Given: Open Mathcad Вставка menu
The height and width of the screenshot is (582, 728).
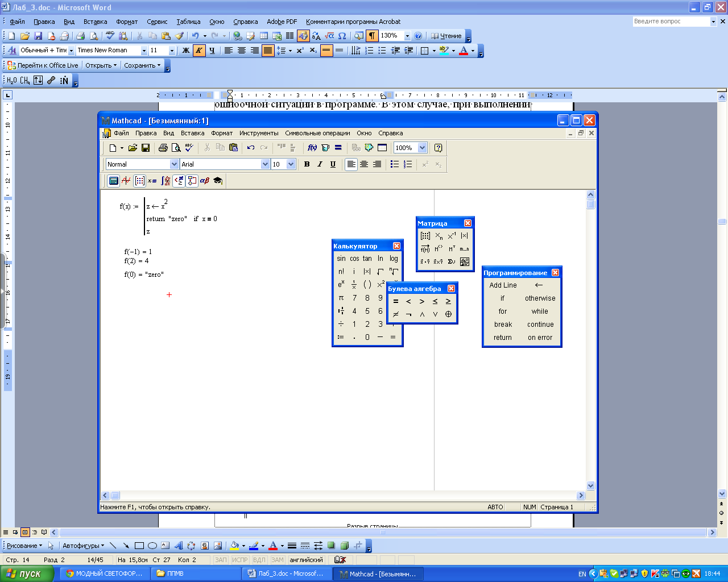Looking at the screenshot, I should pos(192,133).
